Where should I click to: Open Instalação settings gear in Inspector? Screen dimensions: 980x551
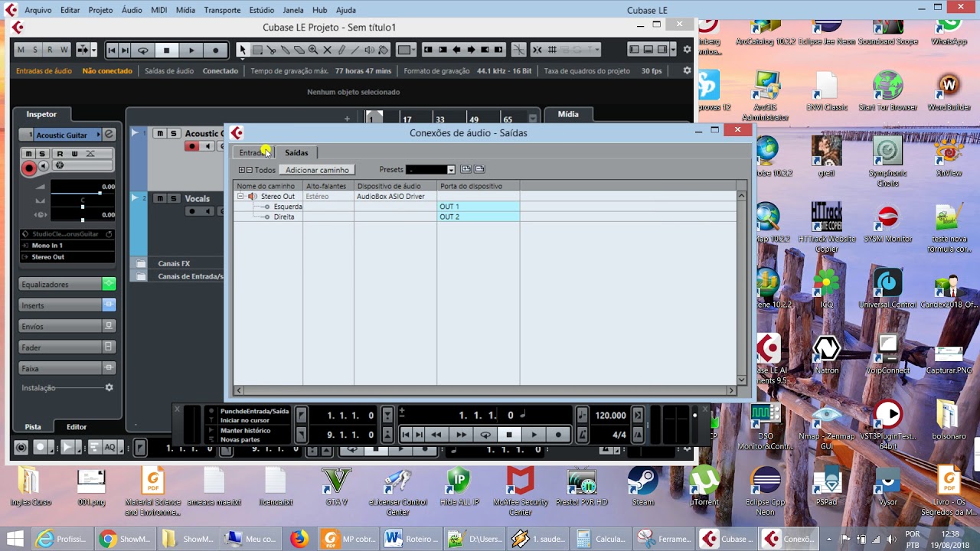[x=109, y=388]
